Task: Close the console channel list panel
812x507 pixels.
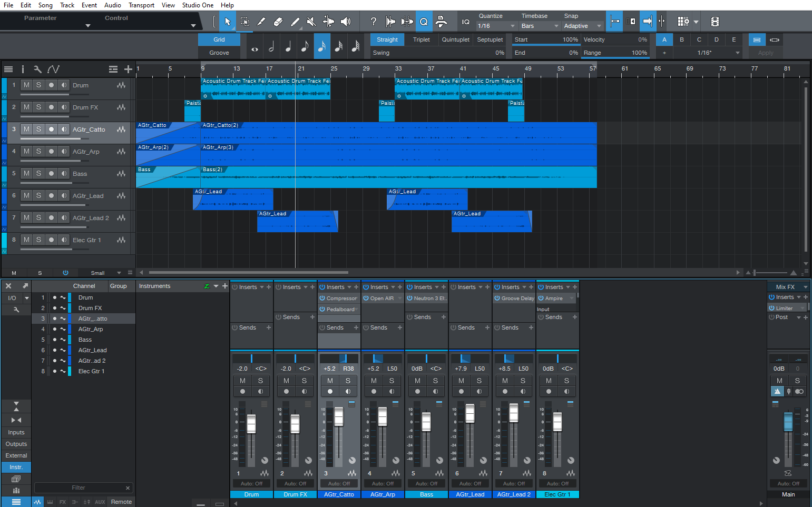Action: click(x=8, y=286)
